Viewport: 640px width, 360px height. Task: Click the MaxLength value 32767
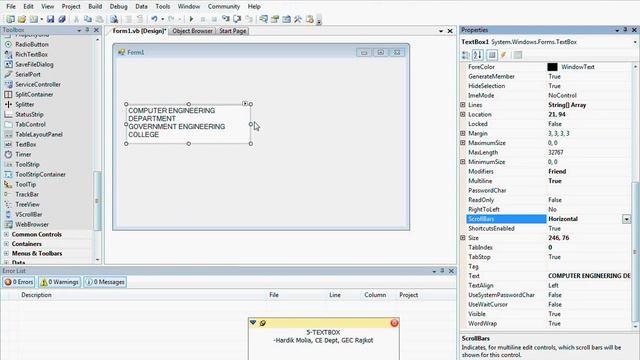tap(556, 152)
